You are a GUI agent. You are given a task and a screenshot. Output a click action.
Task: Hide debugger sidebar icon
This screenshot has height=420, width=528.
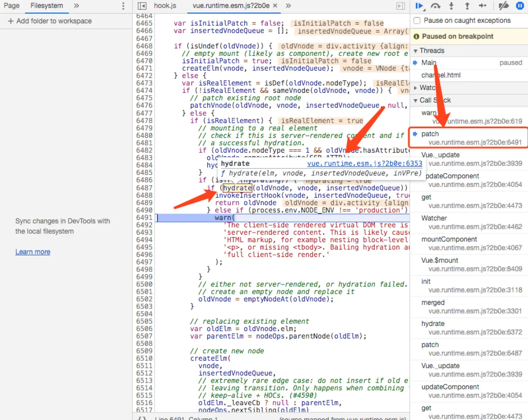(x=400, y=6)
